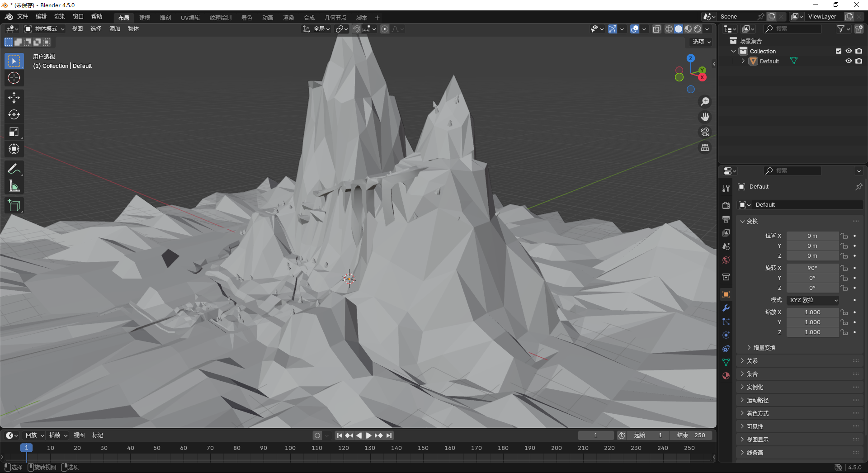This screenshot has width=868, height=473.
Task: Switch to rendered viewport shading
Action: [698, 29]
